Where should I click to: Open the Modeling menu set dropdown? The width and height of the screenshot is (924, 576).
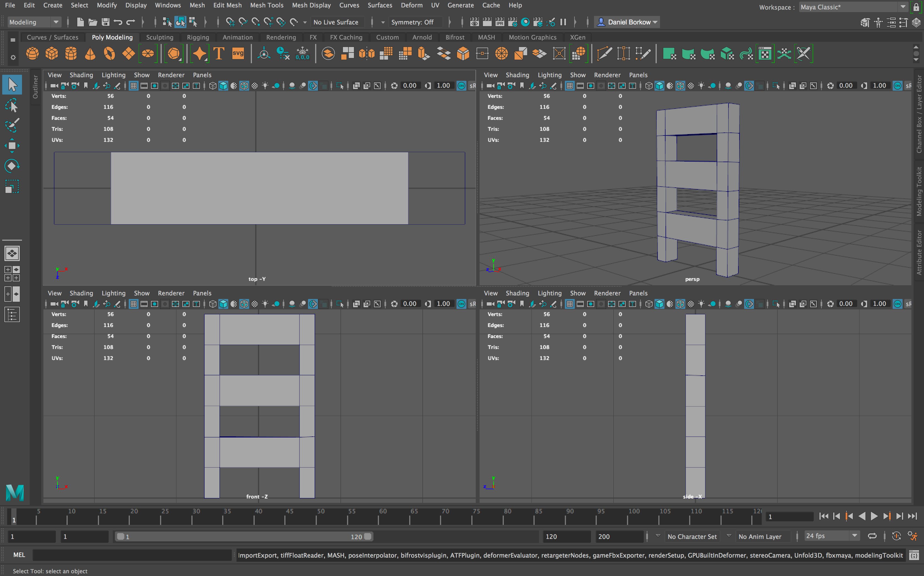coord(34,22)
